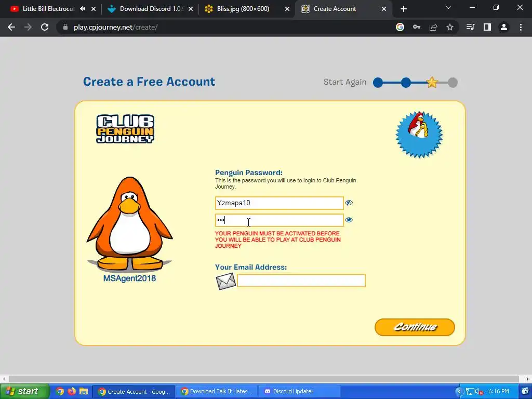Bookmark this page with star icon
The width and height of the screenshot is (532, 399).
pos(450,27)
